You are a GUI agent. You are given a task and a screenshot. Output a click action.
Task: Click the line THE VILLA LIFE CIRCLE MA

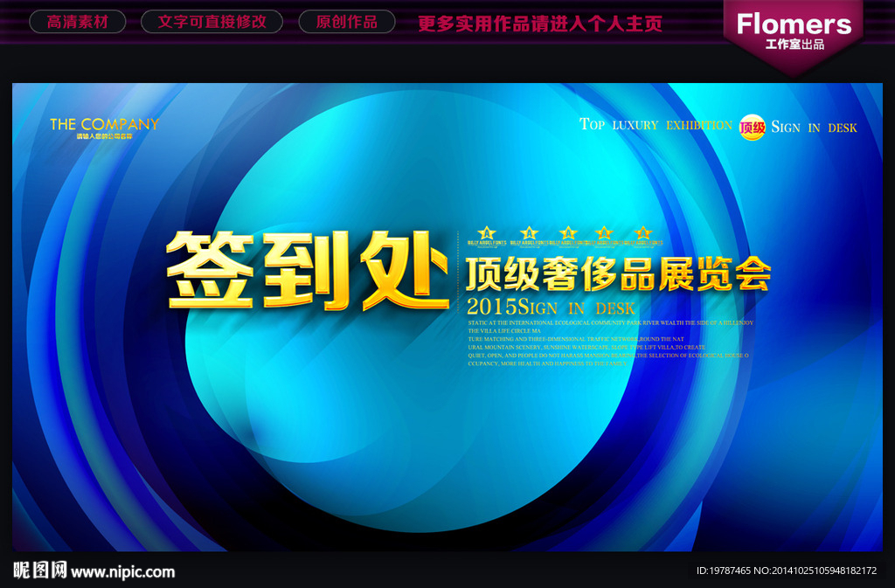(x=504, y=331)
